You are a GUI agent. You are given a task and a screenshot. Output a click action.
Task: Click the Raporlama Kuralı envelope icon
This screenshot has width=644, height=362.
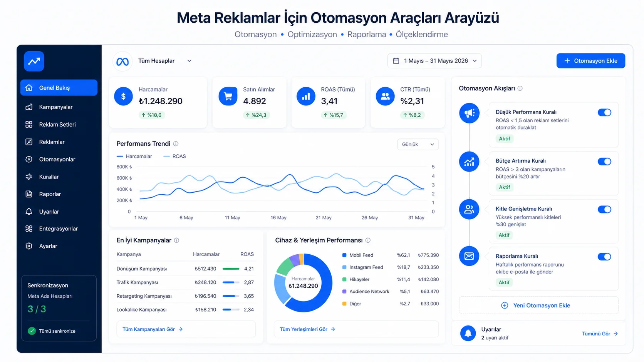tap(469, 256)
